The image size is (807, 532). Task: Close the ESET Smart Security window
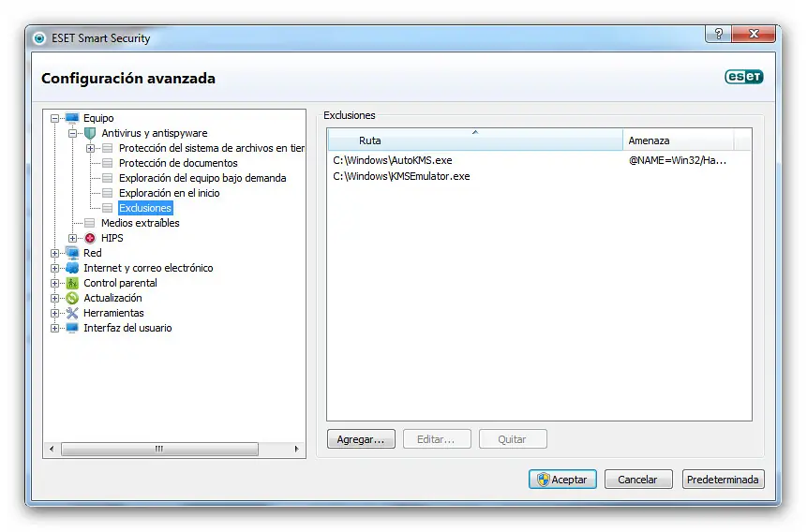754,34
